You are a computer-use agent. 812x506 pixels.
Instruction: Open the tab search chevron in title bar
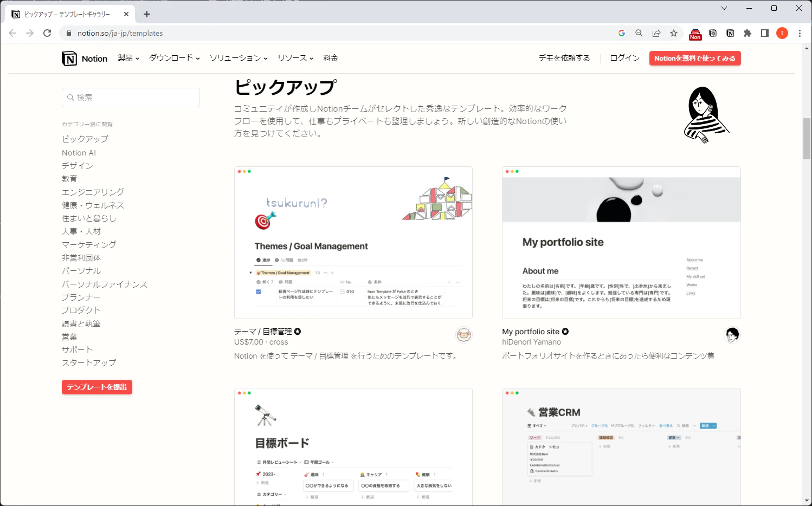click(724, 8)
